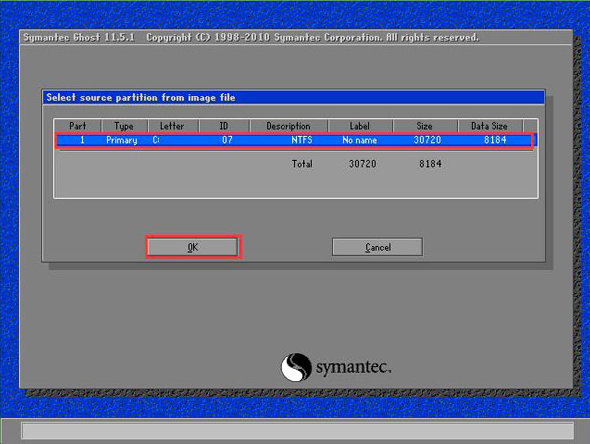Click the Total row label
This screenshot has width=590, height=444.
(302, 164)
